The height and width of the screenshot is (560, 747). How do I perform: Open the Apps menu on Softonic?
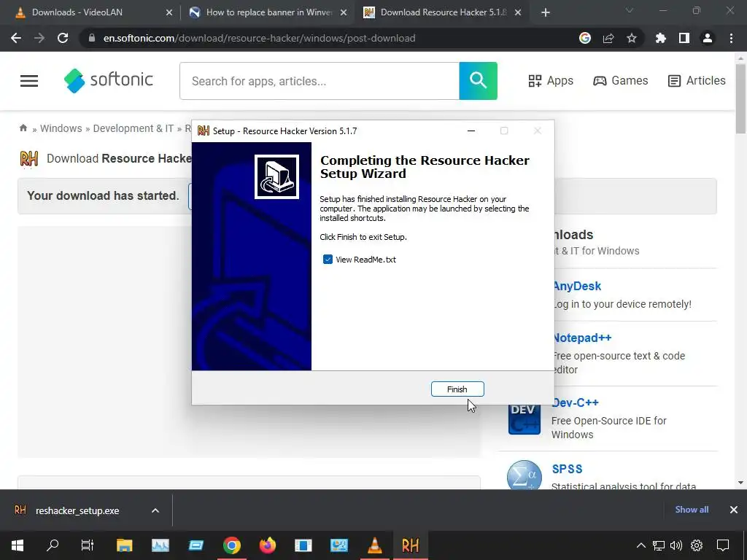pos(551,81)
